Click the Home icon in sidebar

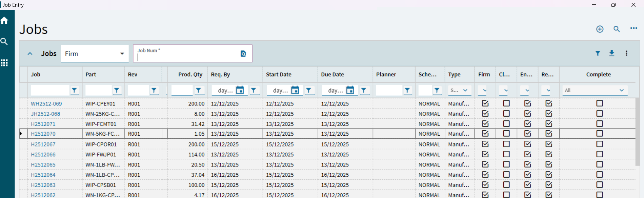click(x=4, y=21)
